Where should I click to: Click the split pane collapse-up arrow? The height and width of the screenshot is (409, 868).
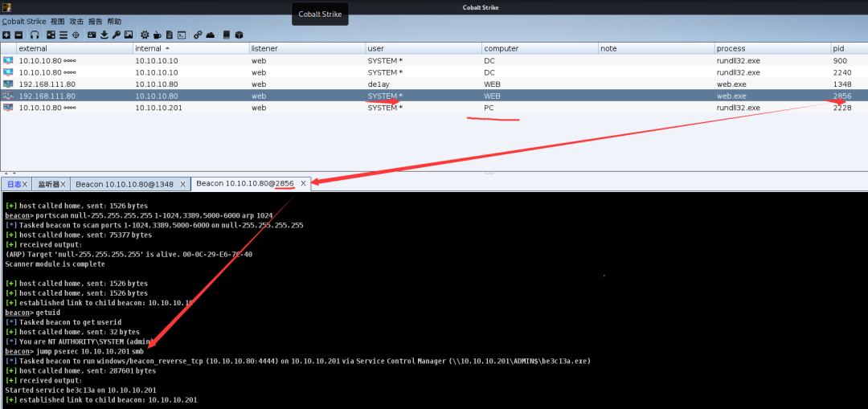point(7,174)
